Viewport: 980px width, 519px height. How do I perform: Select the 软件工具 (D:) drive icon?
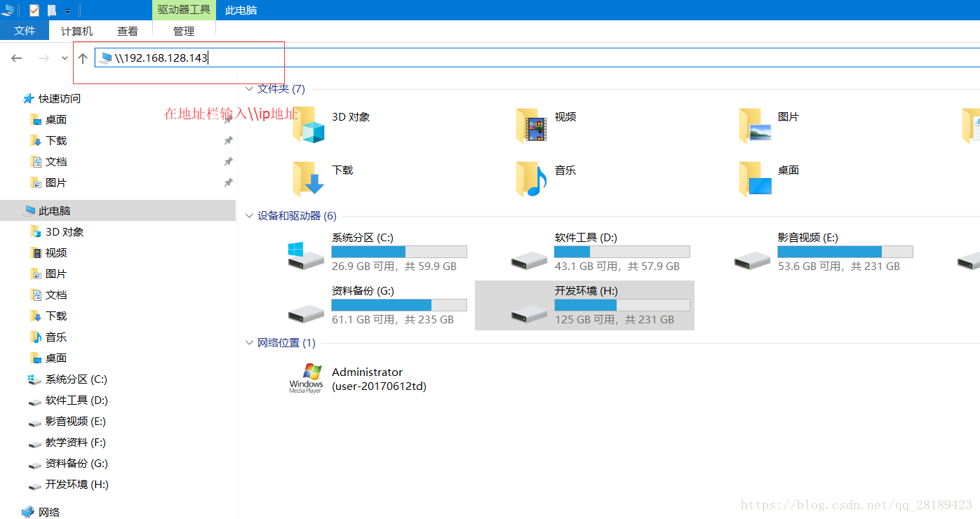(x=529, y=260)
